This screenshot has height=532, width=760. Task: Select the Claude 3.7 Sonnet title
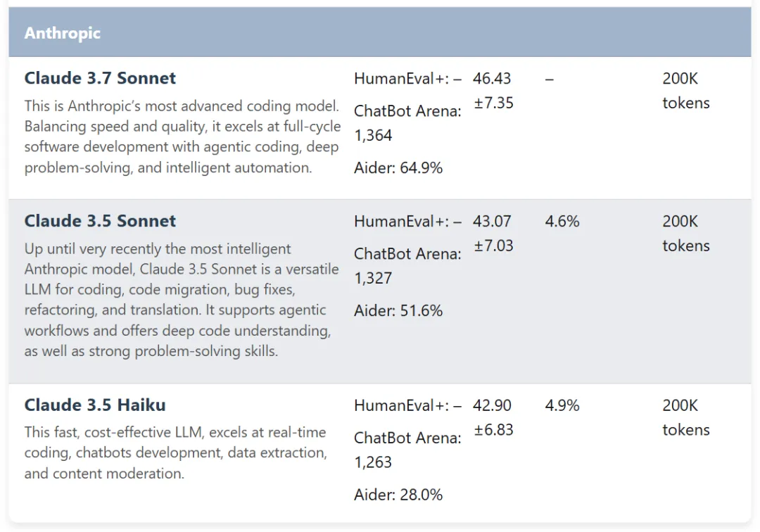click(x=100, y=78)
